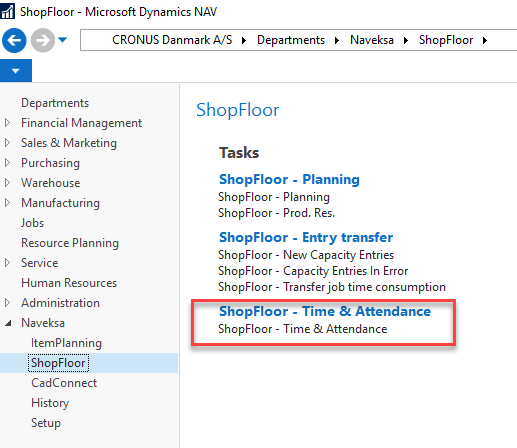Click arrow after Departments in address bar
The image size is (517, 448).
337,40
